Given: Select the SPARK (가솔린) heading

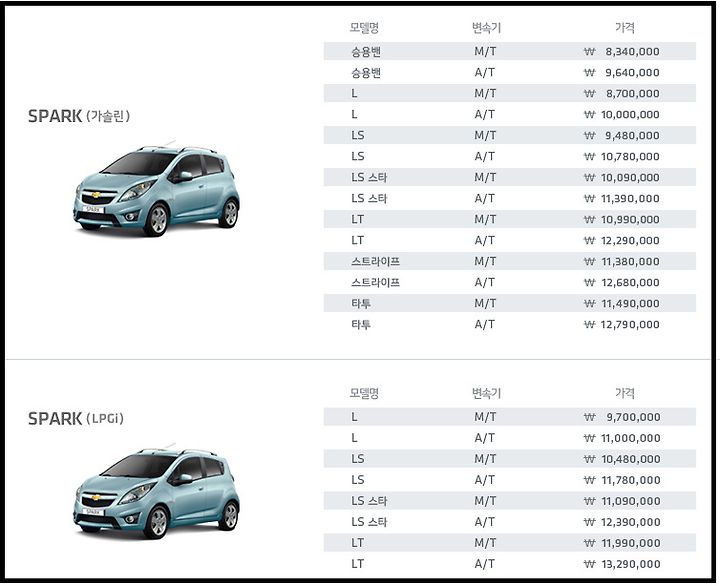Looking at the screenshot, I should (x=79, y=116).
